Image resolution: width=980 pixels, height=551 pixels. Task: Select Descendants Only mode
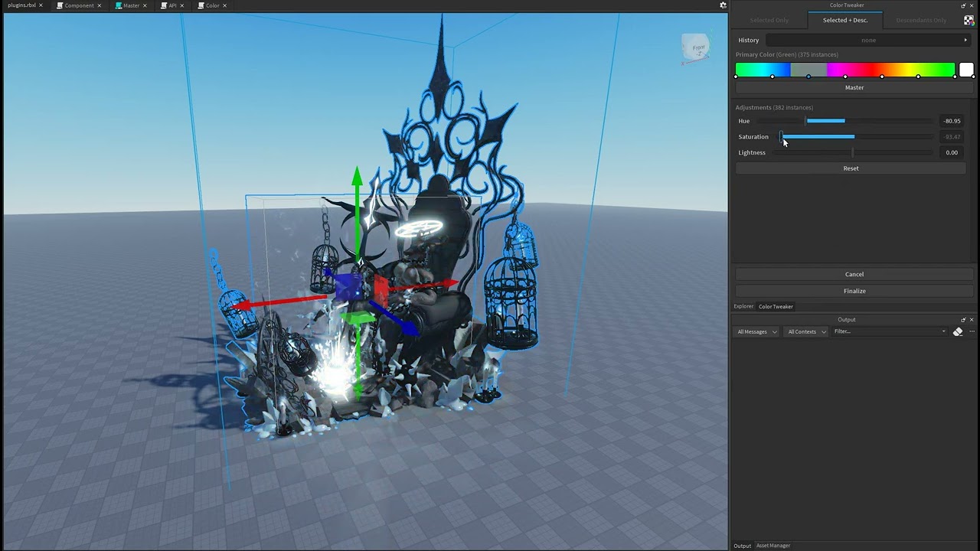click(921, 20)
